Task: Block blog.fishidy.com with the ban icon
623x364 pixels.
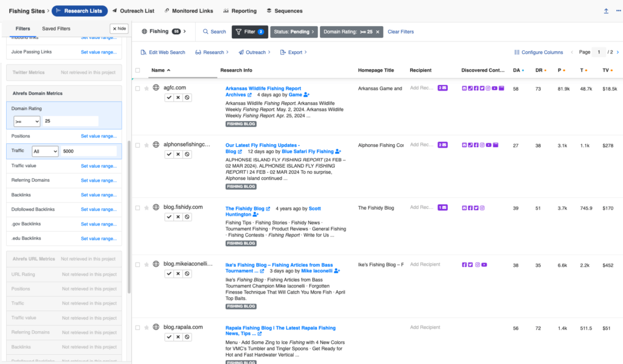Action: click(187, 216)
